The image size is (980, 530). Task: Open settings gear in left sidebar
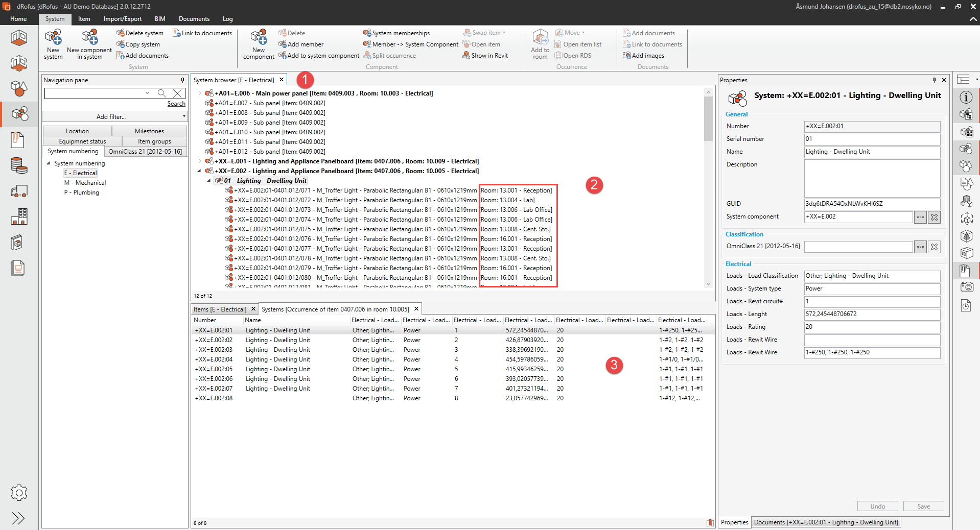19,493
